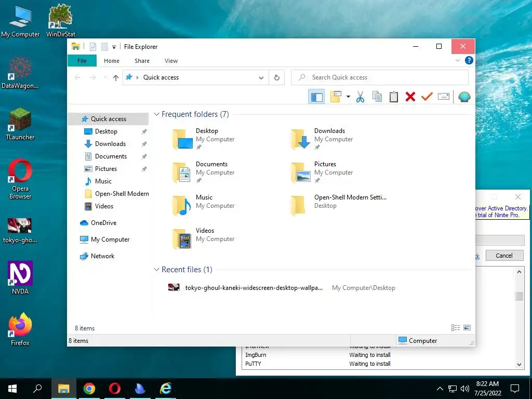Click the Refresh button next to the address bar

tap(277, 78)
